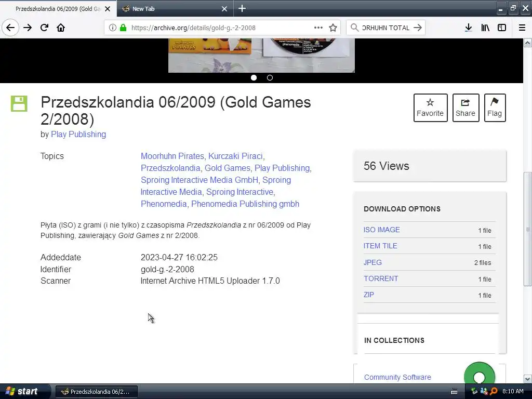Open the downloads panel
The height and width of the screenshot is (399, 532).
(x=468, y=28)
